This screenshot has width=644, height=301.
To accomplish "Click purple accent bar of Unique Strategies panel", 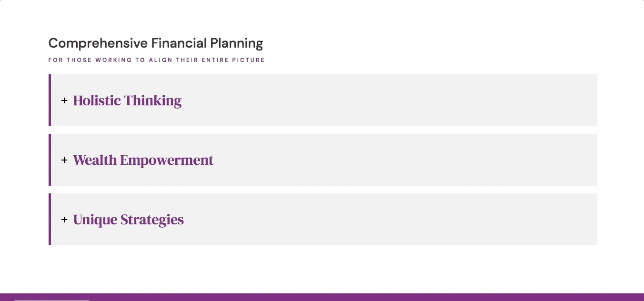I will click(50, 219).
